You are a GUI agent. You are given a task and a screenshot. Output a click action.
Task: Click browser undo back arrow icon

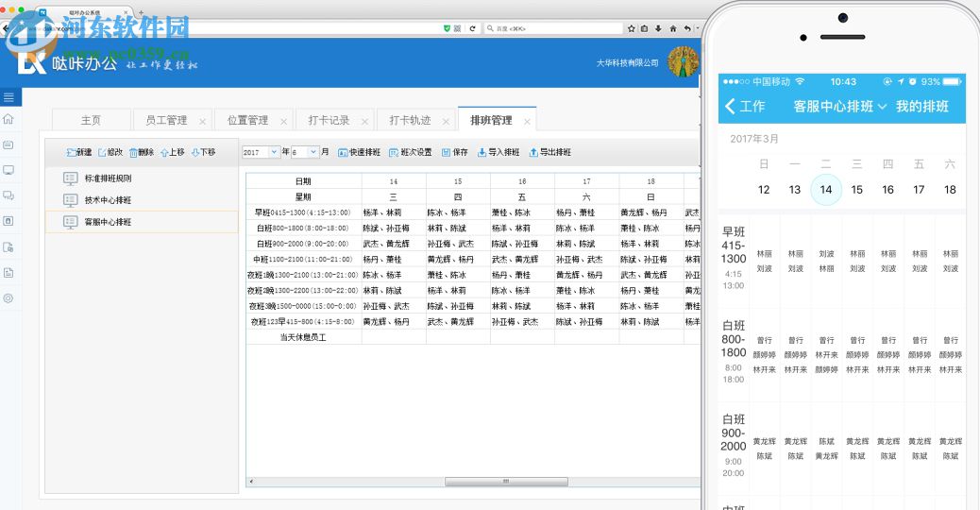[x=687, y=28]
